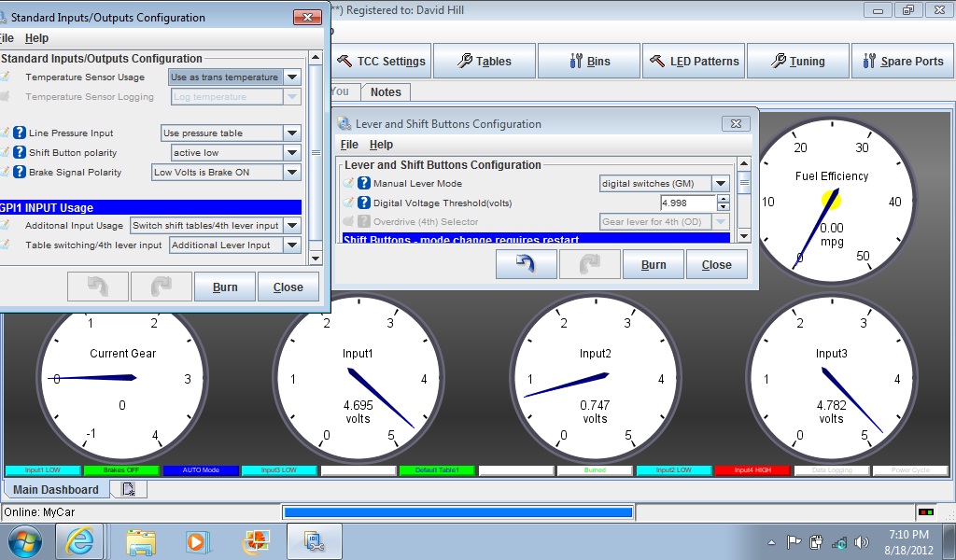Screen dimensions: 956x560
Task: Open Windows Start button
Action: coord(25,541)
